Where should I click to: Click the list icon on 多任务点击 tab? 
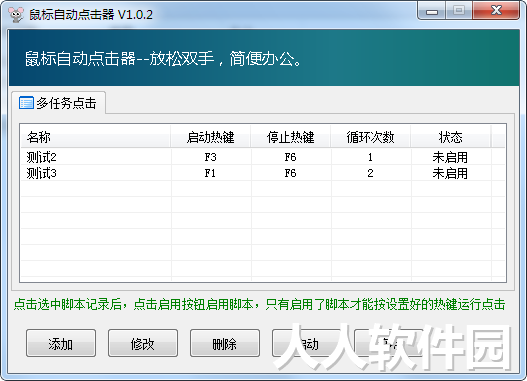pos(26,103)
